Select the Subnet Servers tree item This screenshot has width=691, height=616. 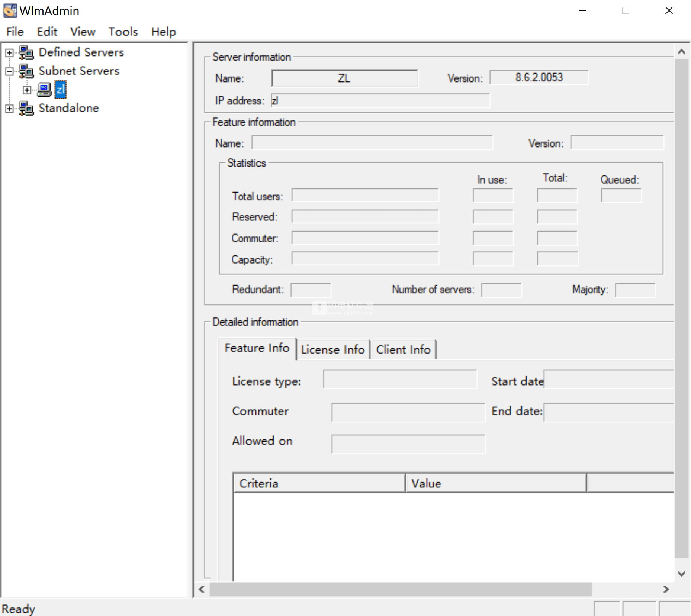point(79,71)
